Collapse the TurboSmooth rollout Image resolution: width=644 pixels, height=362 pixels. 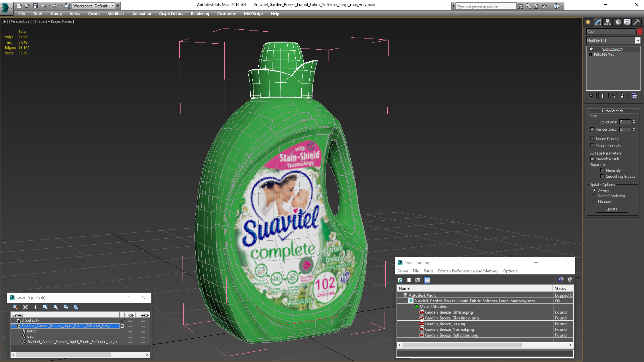coord(588,111)
